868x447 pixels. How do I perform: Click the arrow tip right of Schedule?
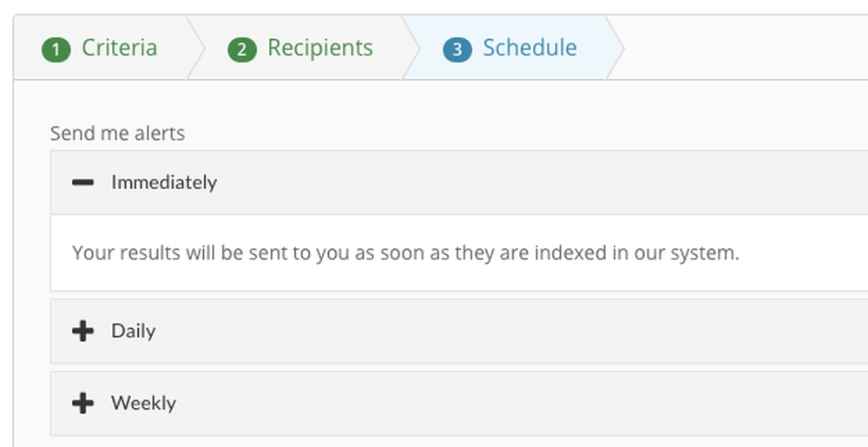click(x=615, y=48)
